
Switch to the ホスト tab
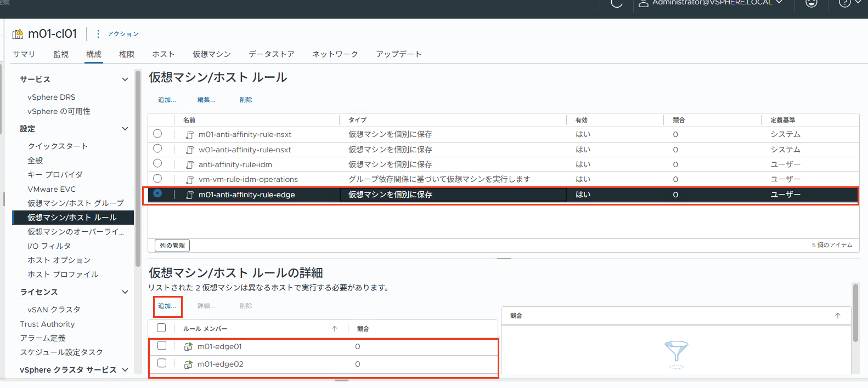[164, 54]
